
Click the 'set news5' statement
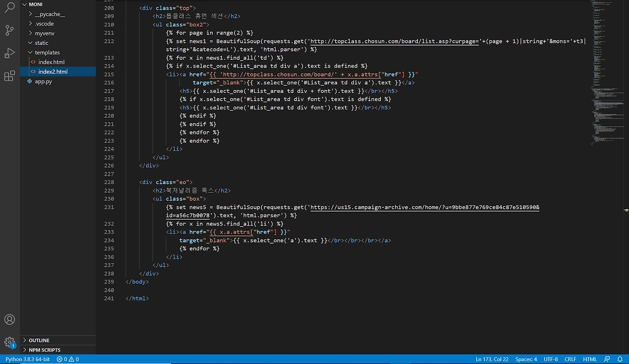[x=353, y=211]
